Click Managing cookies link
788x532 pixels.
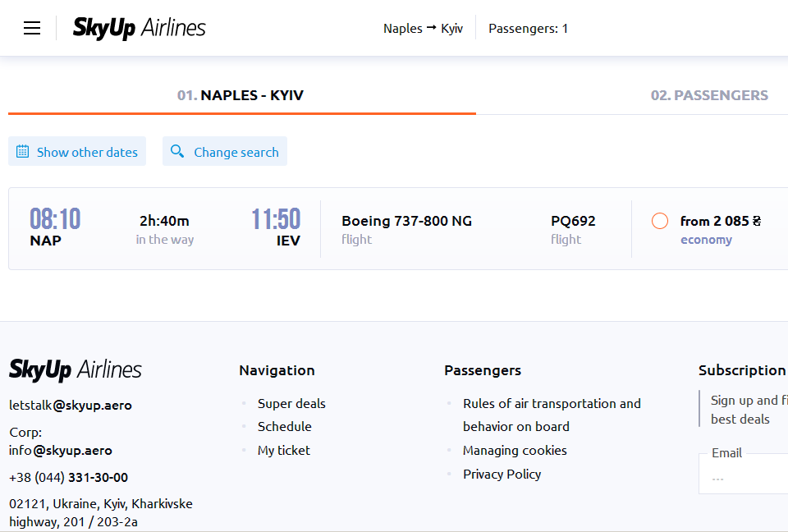pyautogui.click(x=515, y=450)
